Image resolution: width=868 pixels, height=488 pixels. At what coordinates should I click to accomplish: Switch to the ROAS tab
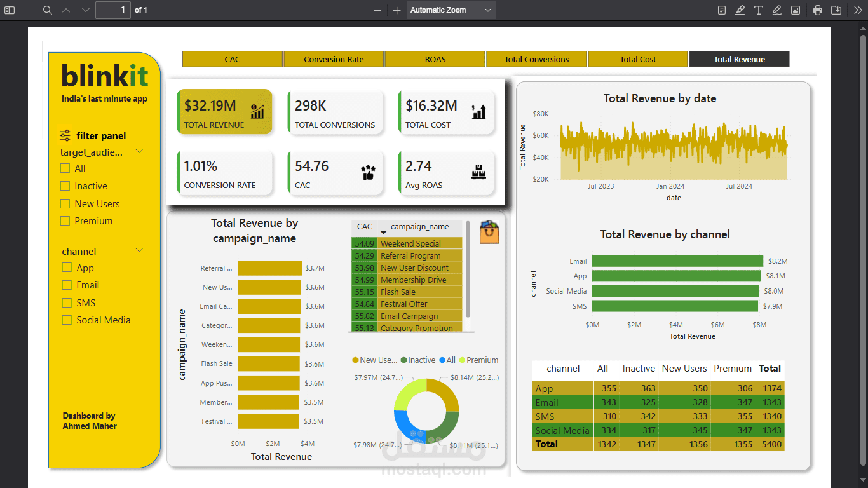coord(435,59)
